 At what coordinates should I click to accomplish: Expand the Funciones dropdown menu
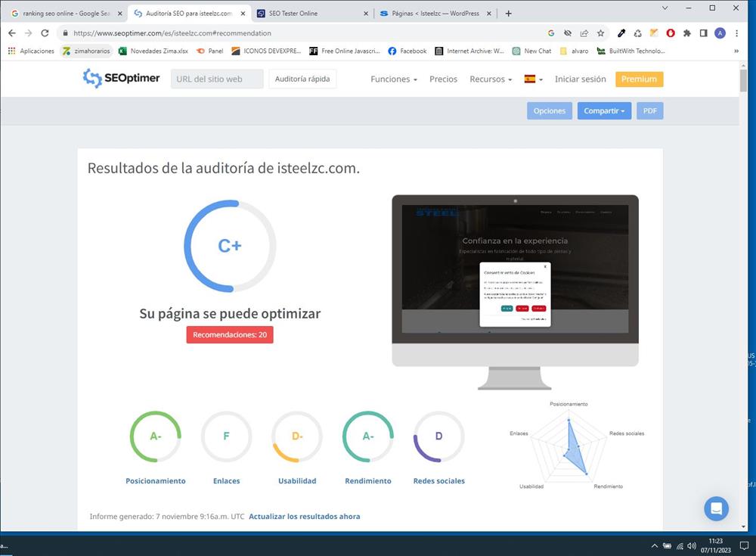[x=393, y=79]
